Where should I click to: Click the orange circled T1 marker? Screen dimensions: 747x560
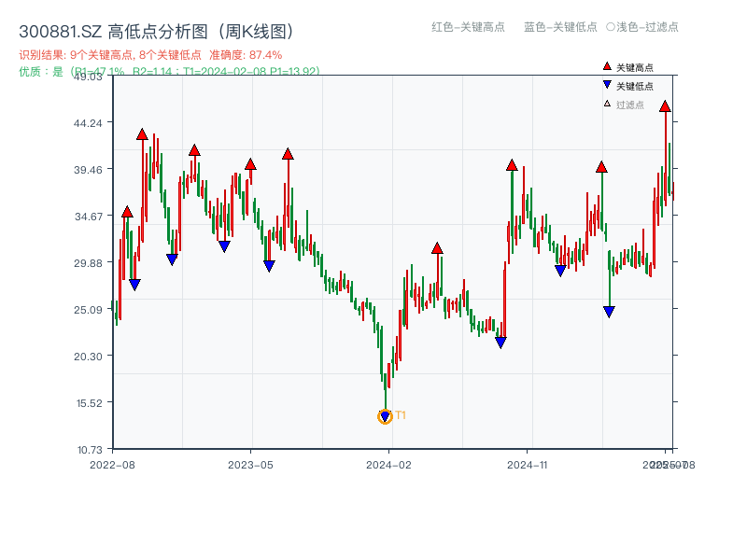tap(385, 416)
